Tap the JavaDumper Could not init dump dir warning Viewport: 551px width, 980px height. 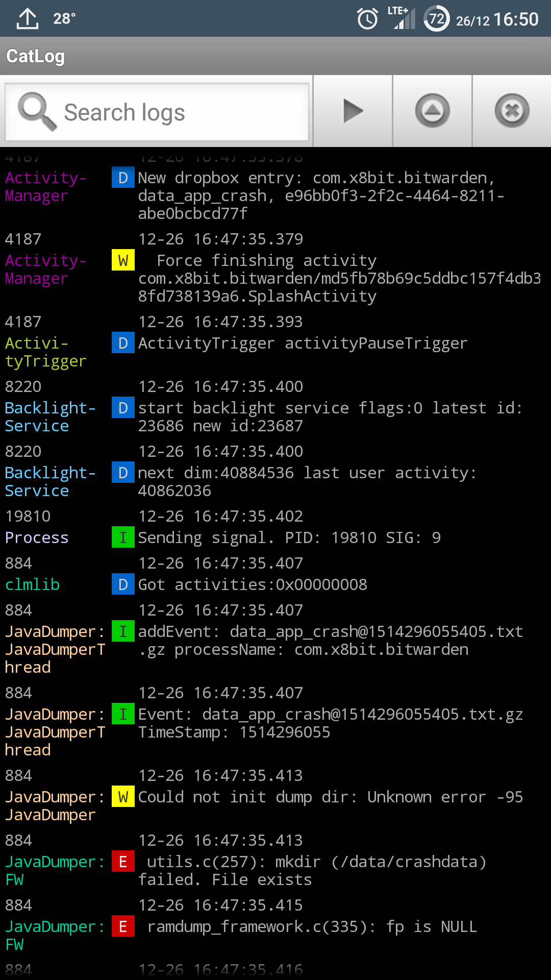(330, 797)
